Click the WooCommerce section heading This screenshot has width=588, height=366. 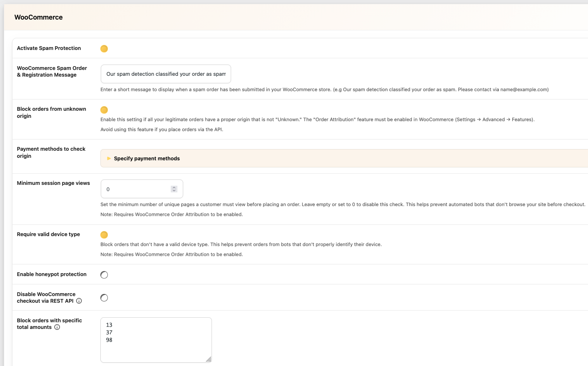39,17
